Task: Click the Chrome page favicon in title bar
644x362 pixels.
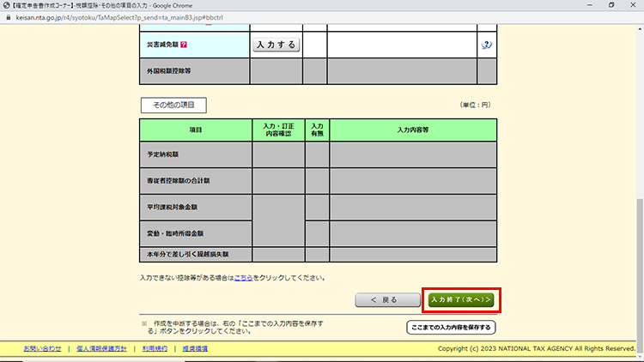Action: [6, 4]
